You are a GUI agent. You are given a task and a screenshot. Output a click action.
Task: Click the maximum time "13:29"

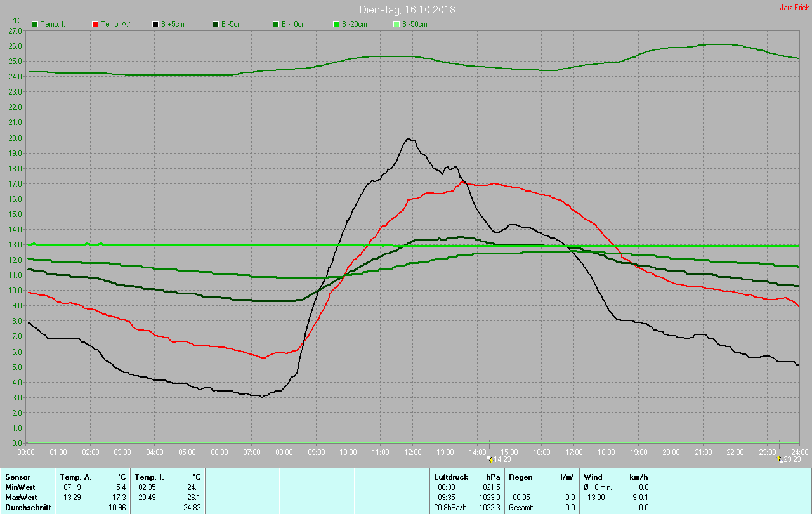tap(72, 498)
